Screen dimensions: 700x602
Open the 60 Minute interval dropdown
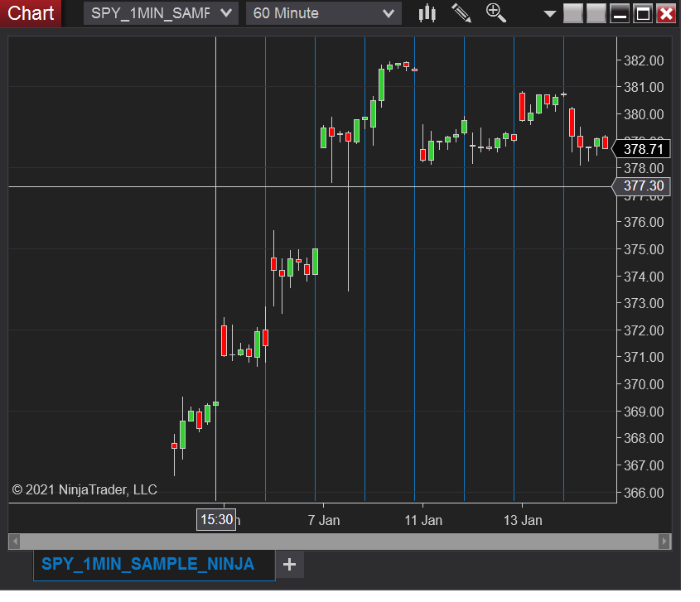[x=324, y=13]
